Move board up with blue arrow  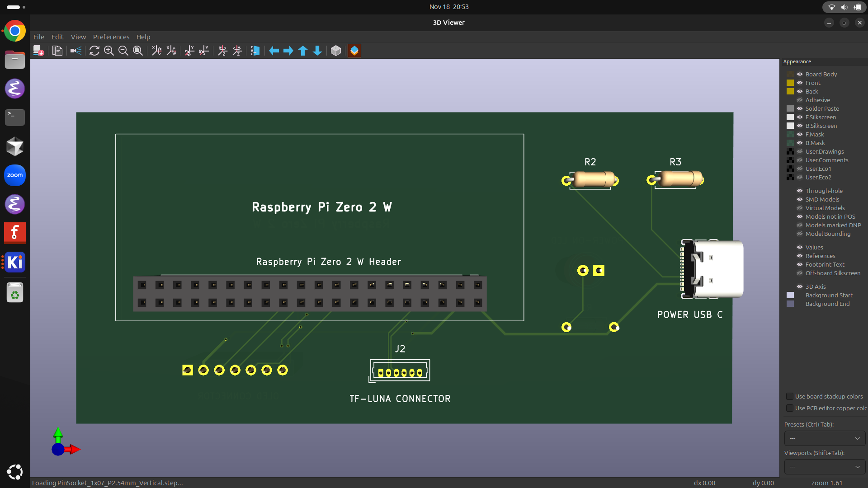303,51
